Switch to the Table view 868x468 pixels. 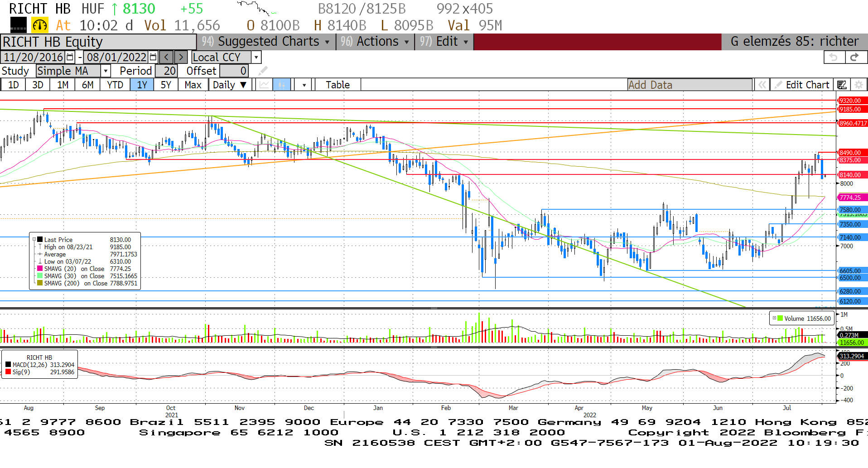click(x=338, y=85)
